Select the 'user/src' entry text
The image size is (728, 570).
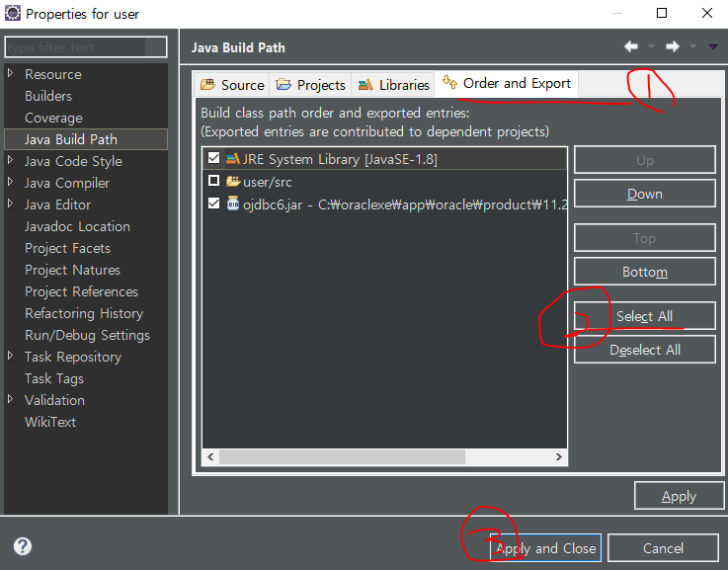[268, 182]
